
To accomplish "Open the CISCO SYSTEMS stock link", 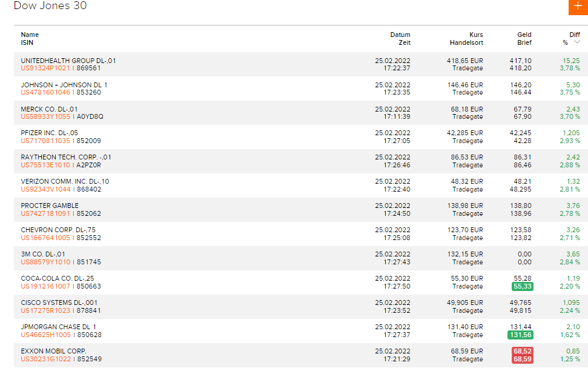I will coord(59,303).
